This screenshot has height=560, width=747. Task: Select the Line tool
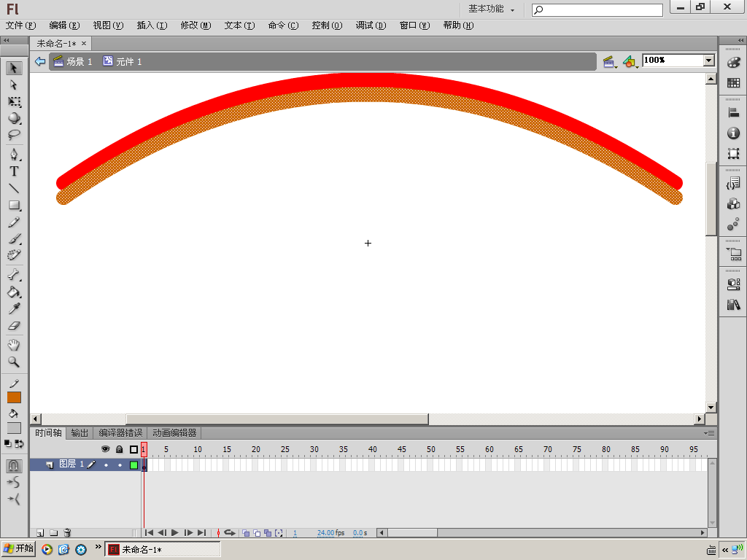point(14,189)
